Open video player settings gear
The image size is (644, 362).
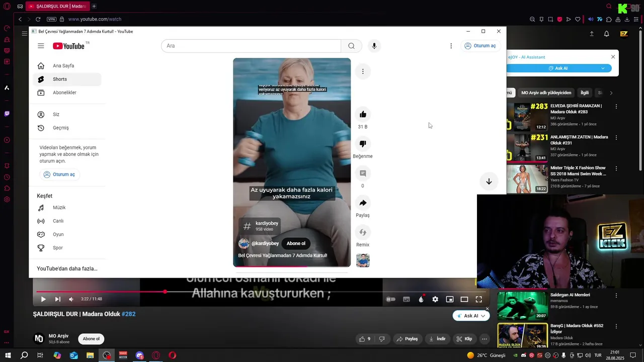435,299
